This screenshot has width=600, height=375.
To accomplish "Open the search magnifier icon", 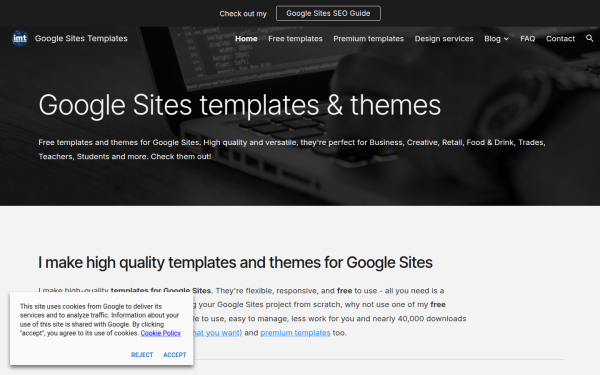I will (x=589, y=38).
